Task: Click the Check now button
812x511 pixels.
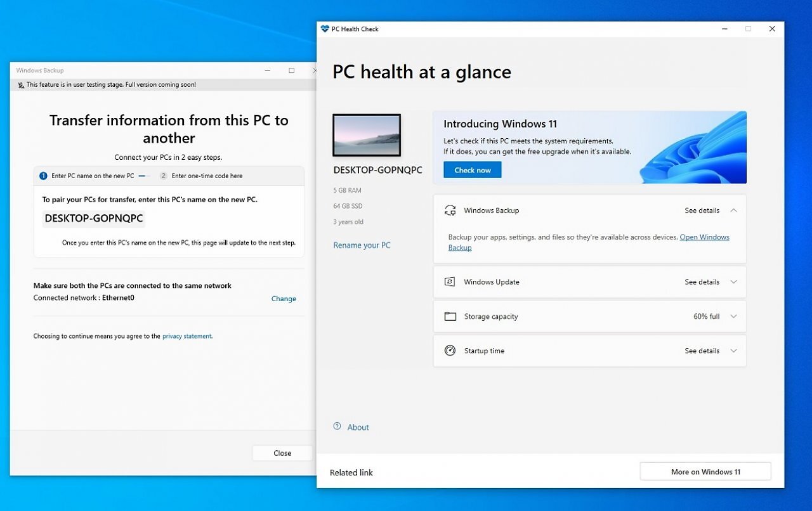Action: click(x=473, y=170)
